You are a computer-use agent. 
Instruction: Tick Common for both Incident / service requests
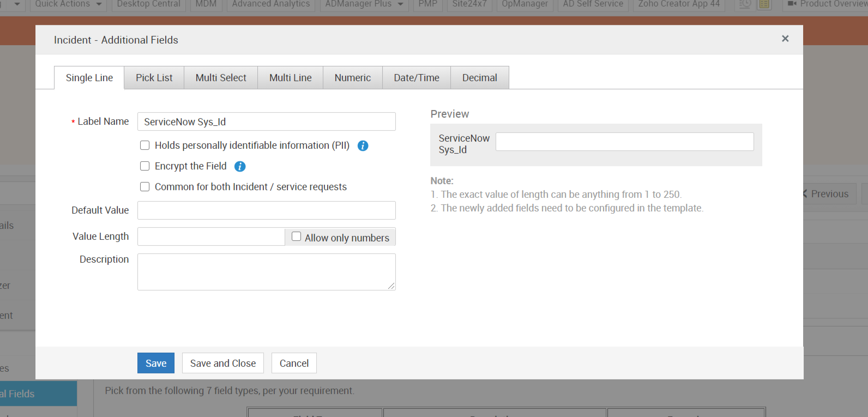tap(144, 186)
